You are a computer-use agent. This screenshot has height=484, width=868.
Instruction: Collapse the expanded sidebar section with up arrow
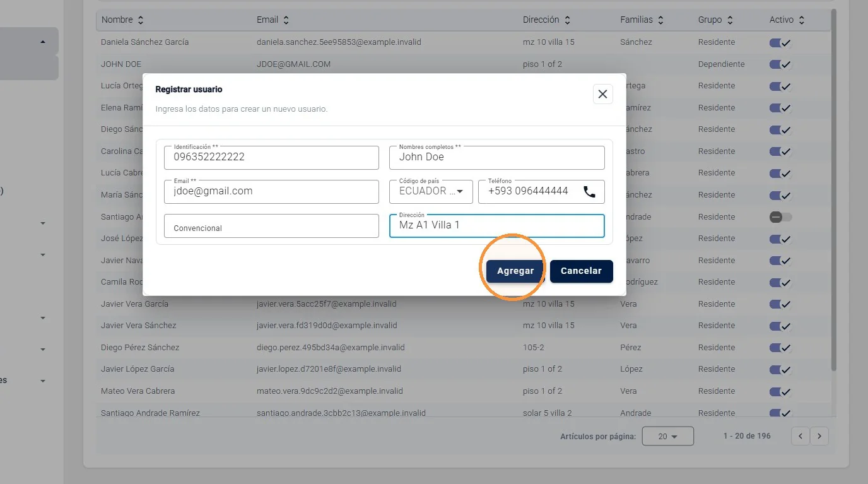pos(43,42)
